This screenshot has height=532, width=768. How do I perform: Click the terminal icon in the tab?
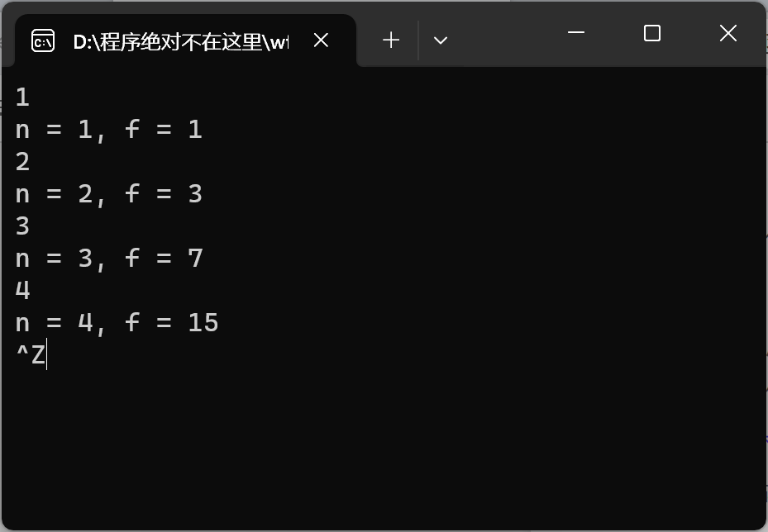(43, 40)
